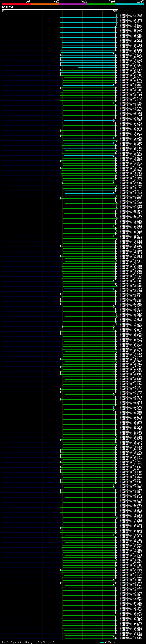Image resolution: width=146 pixels, height=644 pixels.
Task: Click the 577 end position label
Action: click(115, 11)
